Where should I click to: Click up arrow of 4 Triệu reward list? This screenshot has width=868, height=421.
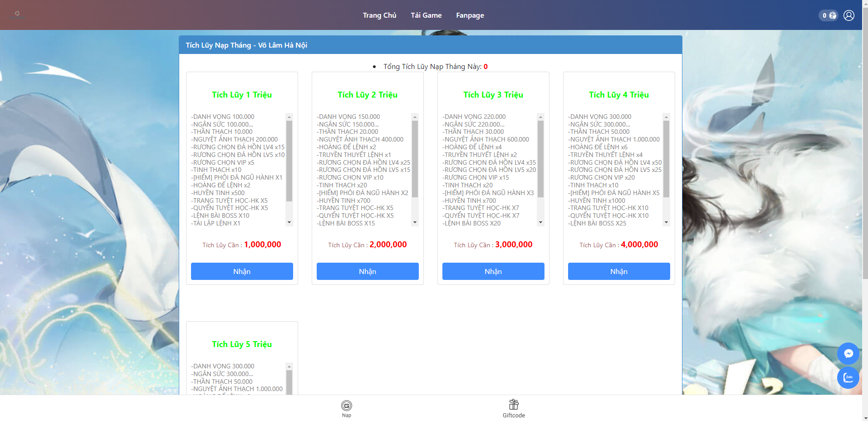666,117
